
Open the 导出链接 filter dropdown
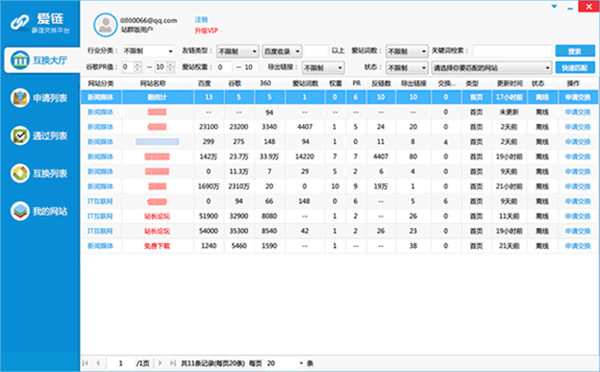pos(323,68)
